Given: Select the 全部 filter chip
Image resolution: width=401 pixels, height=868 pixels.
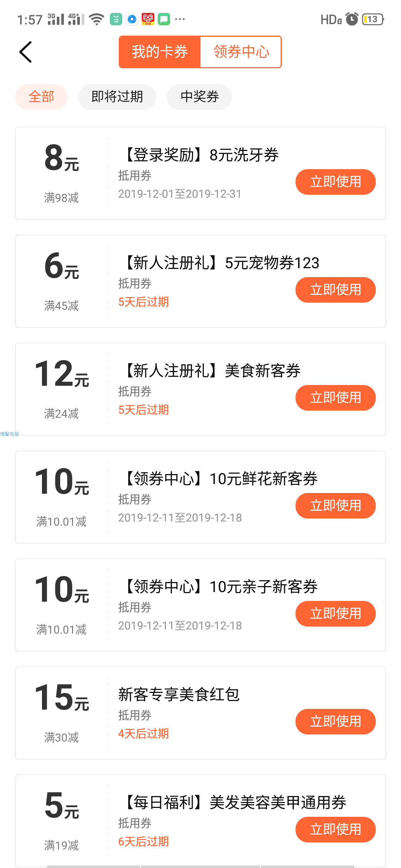Looking at the screenshot, I should [41, 97].
